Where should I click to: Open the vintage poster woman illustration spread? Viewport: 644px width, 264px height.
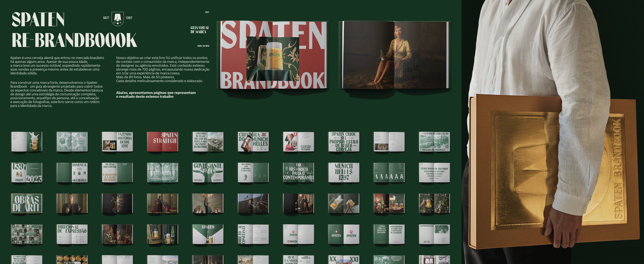298,142
